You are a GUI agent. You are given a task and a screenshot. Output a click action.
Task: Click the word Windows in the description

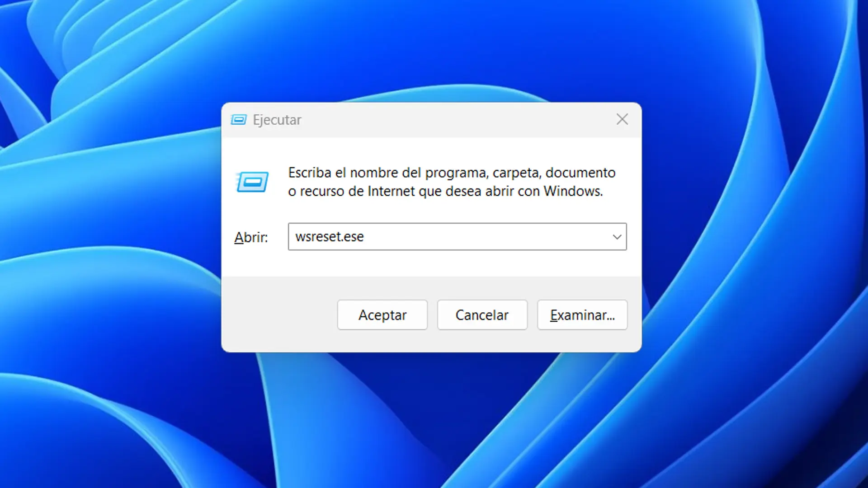click(572, 191)
